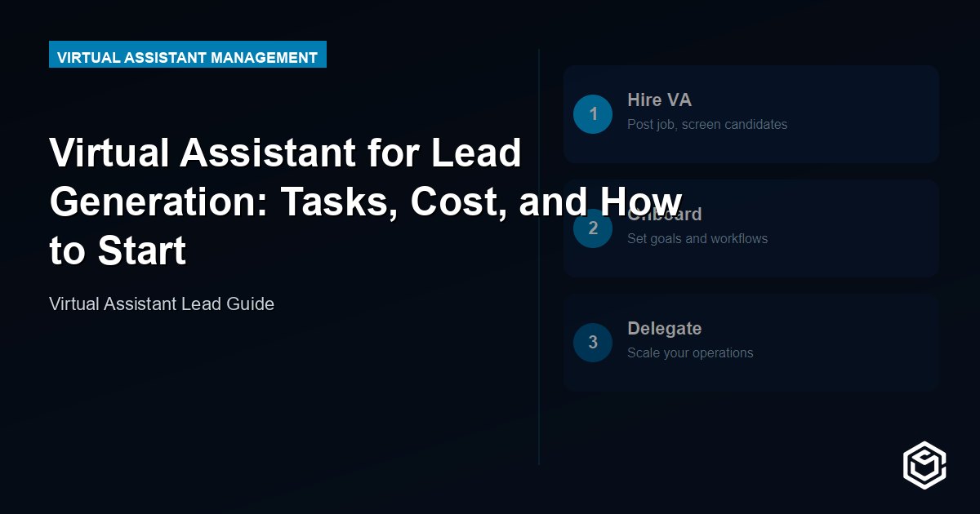This screenshot has height=514, width=980.
Task: Click 'Set goals and workflows' text
Action: 697,239
